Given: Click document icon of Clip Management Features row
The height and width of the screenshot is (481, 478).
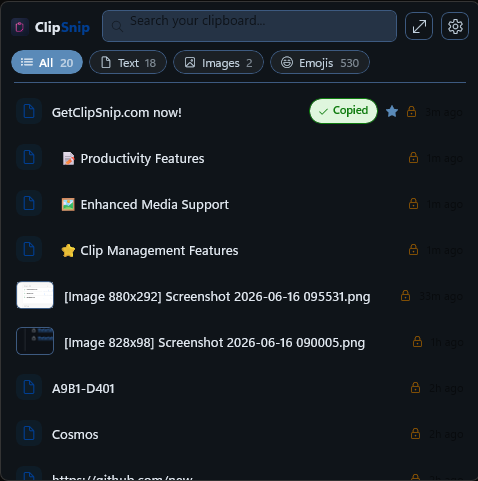Looking at the screenshot, I should coord(29,249).
